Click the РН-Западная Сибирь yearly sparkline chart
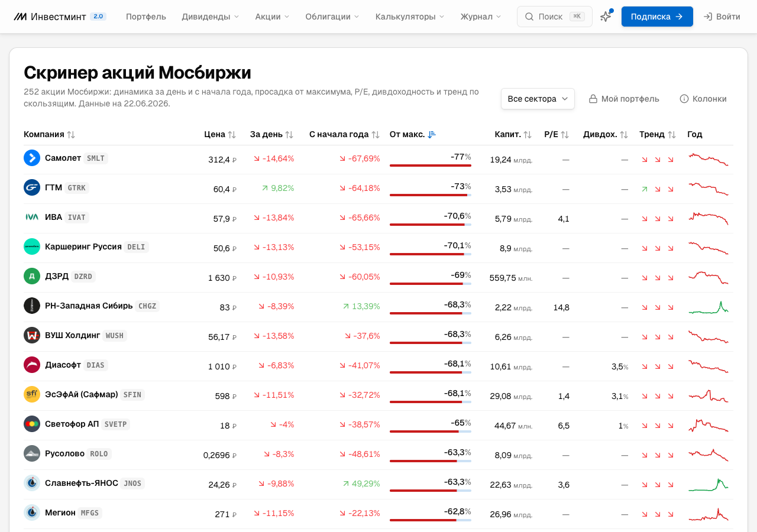Viewport: 757px width, 532px height. (x=709, y=307)
